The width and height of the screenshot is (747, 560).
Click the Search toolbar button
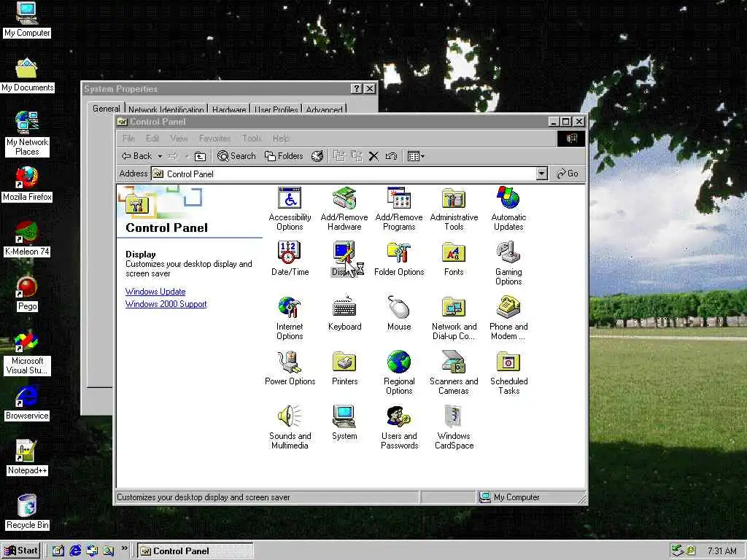pyautogui.click(x=236, y=156)
